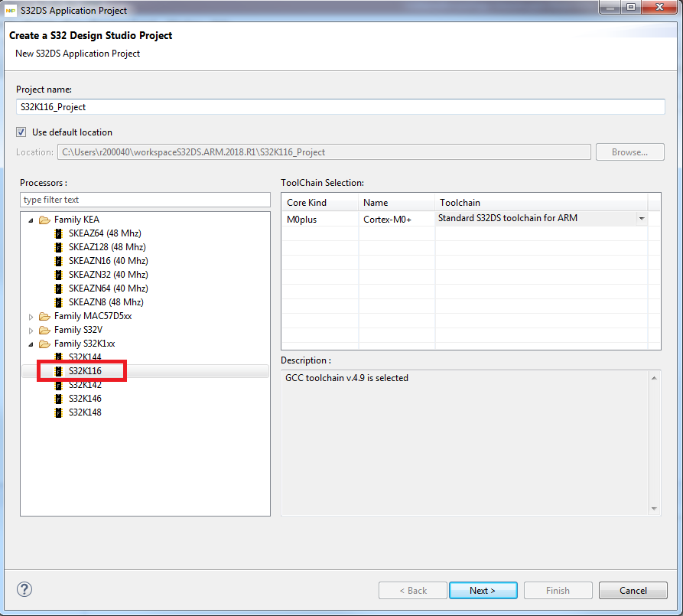Viewport: 683px width, 616px height.
Task: Click the processors type filter text box
Action: click(145, 200)
